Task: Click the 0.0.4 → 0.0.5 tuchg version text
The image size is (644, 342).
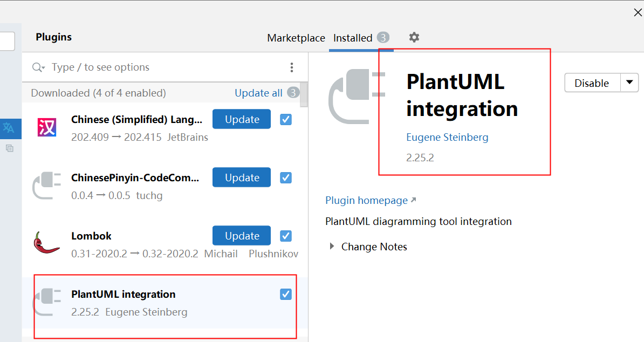Action: (117, 195)
